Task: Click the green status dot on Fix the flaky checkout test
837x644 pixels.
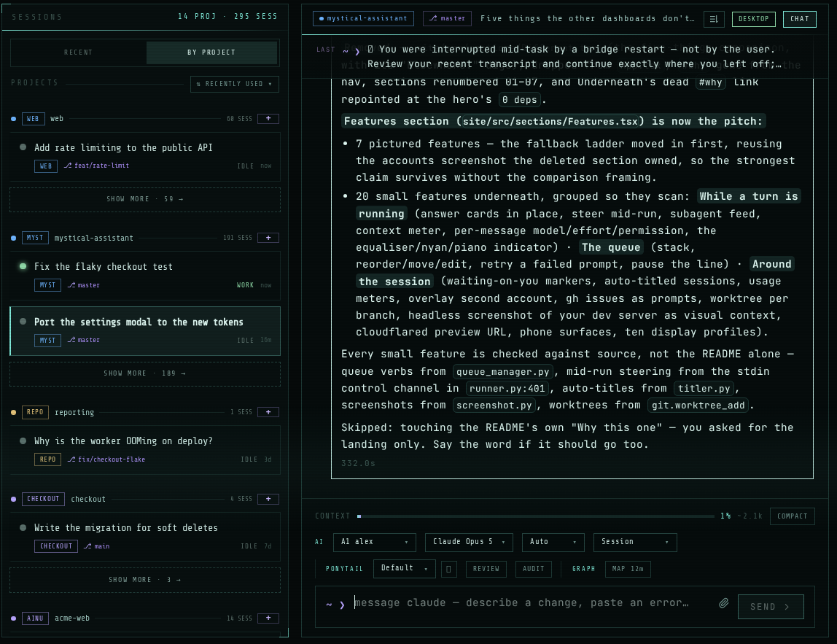Action: point(23,266)
